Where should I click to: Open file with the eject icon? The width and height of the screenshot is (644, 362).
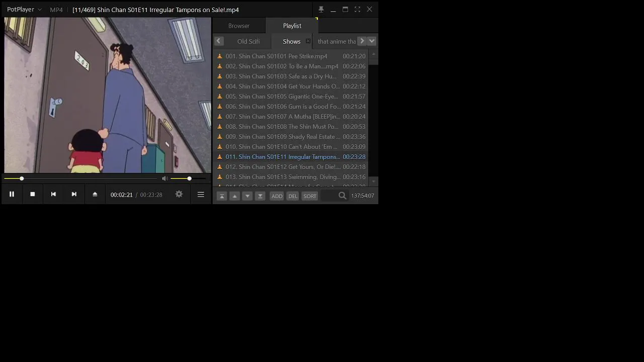[95, 194]
